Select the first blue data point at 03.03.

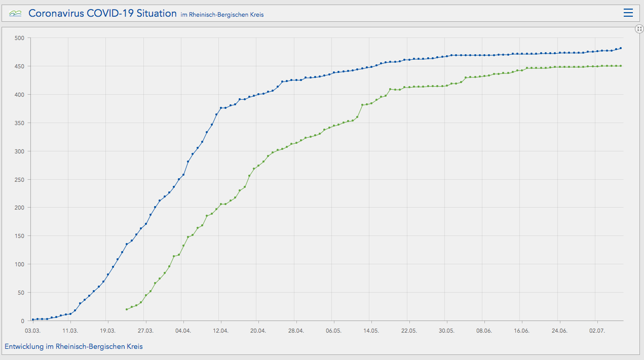(x=32, y=319)
